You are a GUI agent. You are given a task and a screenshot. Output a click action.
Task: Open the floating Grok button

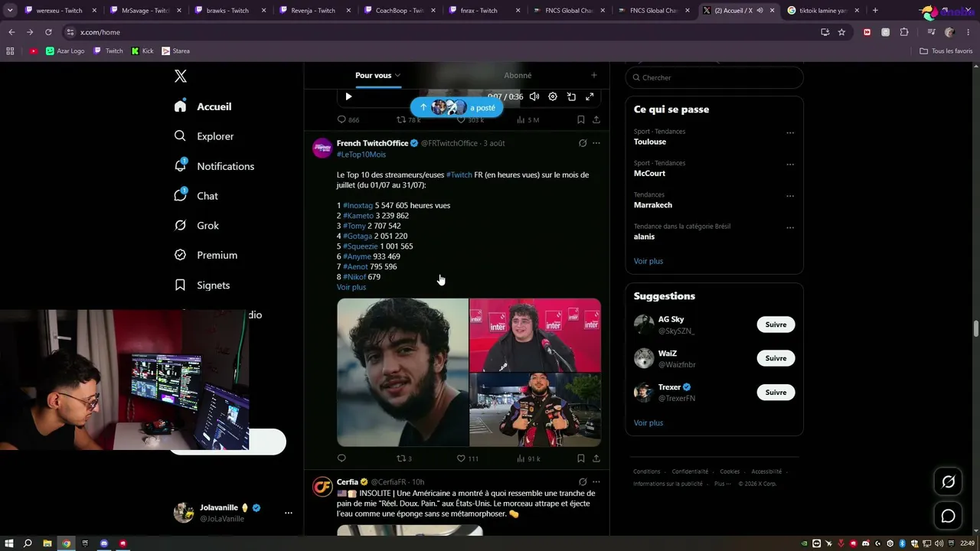click(949, 482)
